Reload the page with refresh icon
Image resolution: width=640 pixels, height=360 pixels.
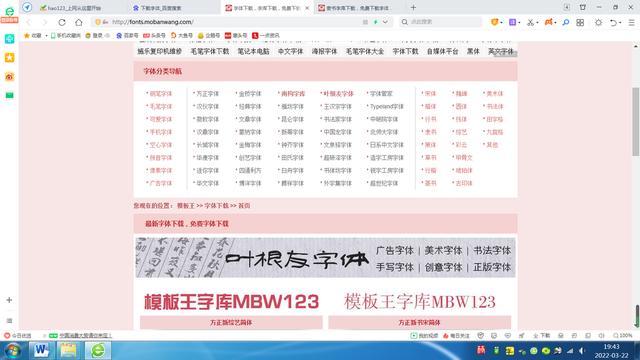click(62, 22)
